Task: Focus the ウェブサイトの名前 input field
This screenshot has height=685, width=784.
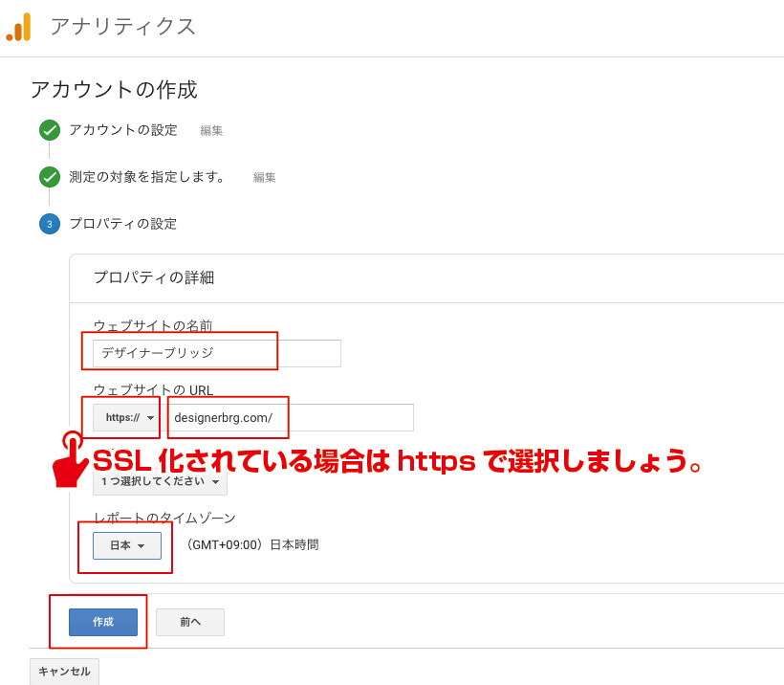Action: pyautogui.click(x=217, y=353)
